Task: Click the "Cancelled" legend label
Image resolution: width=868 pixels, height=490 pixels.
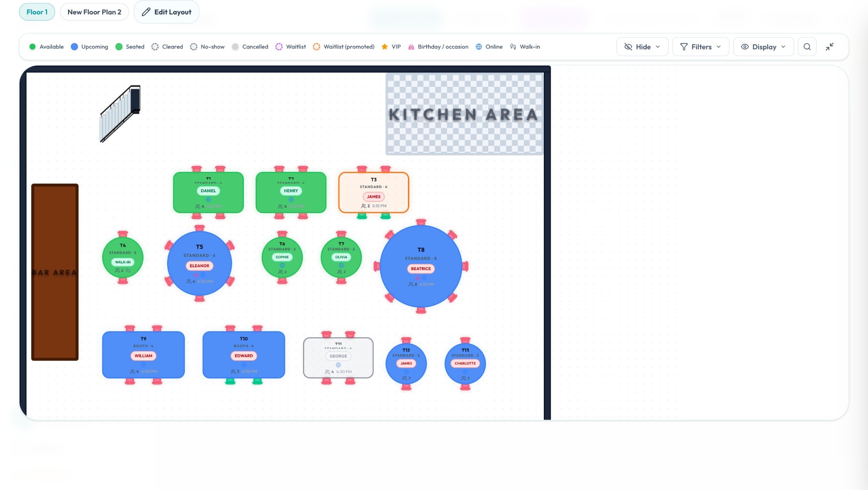Action: coord(255,46)
